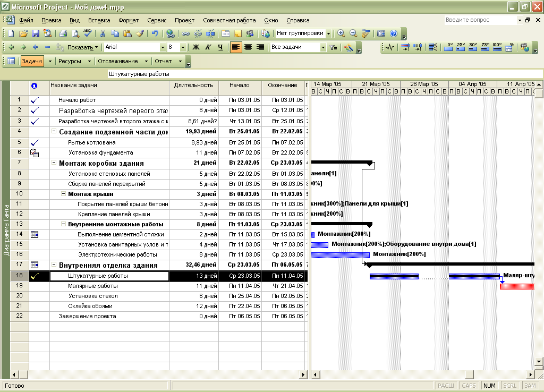Toggle italic formatting (К)

pyautogui.click(x=208, y=47)
